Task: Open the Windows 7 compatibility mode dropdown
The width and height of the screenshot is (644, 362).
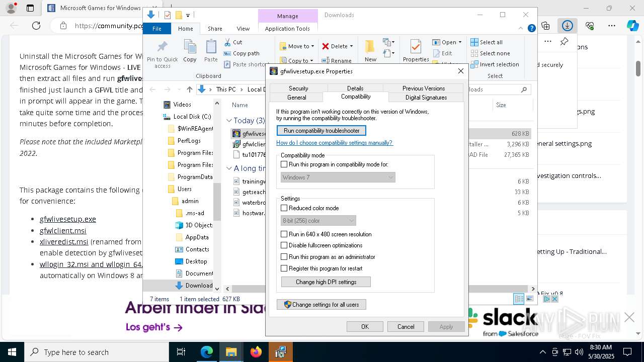Action: tap(338, 177)
